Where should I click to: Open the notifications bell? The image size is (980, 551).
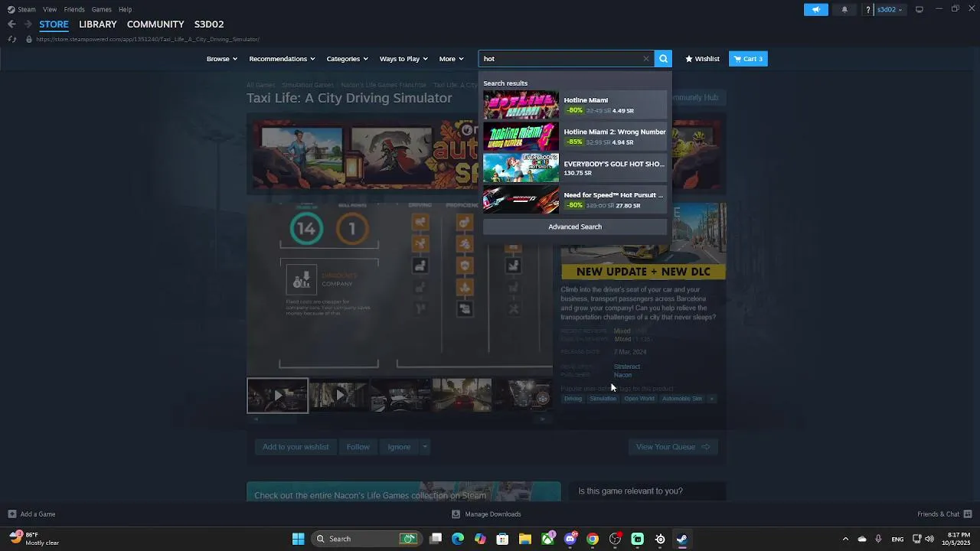[844, 9]
